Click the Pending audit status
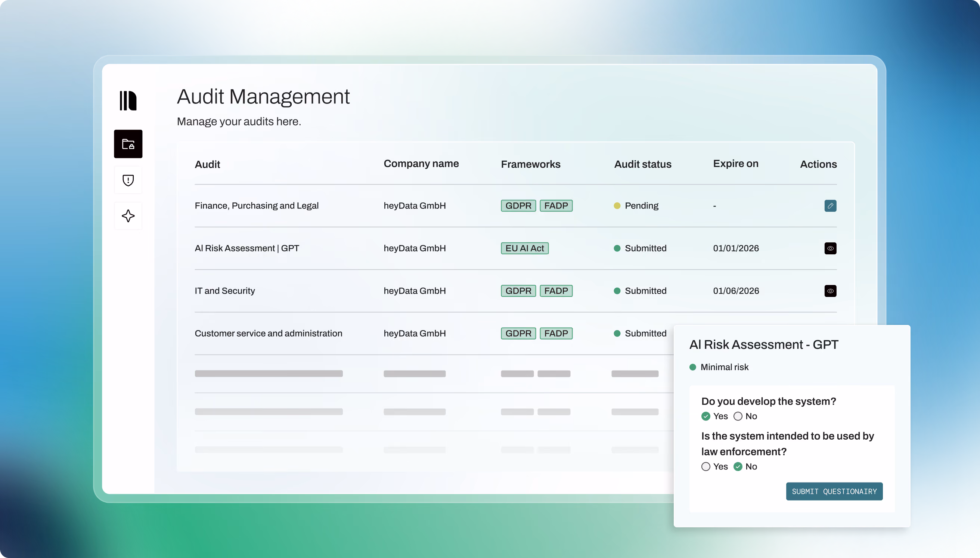980x558 pixels. pyautogui.click(x=636, y=206)
